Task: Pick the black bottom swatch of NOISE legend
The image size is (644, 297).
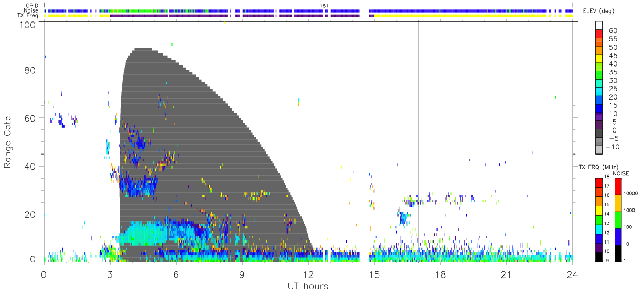Action: point(618,252)
